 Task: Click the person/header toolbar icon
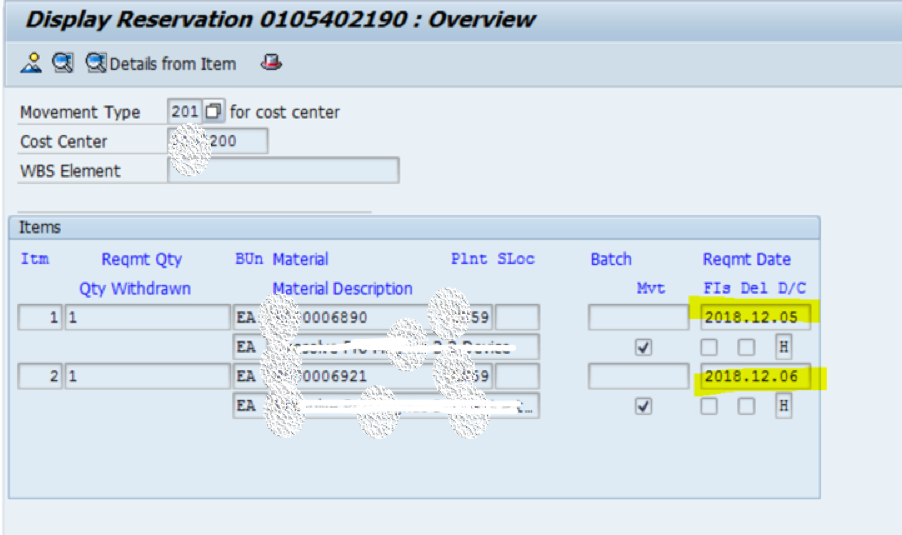pos(31,63)
